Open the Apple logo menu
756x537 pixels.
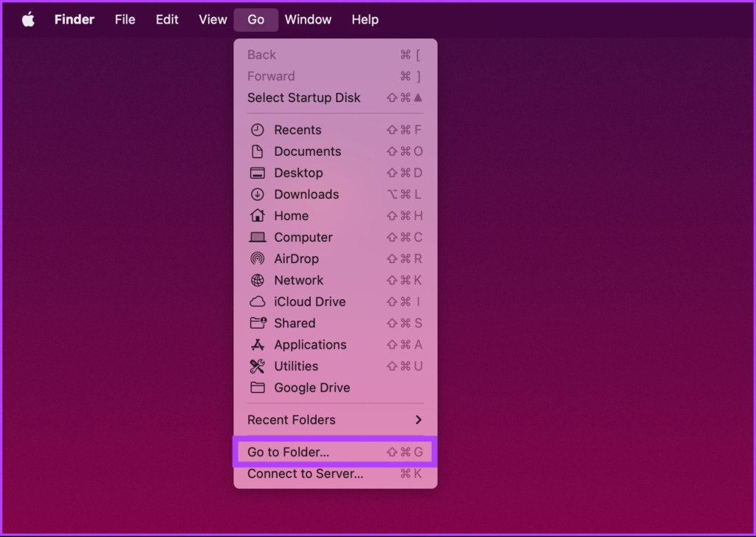coord(29,20)
